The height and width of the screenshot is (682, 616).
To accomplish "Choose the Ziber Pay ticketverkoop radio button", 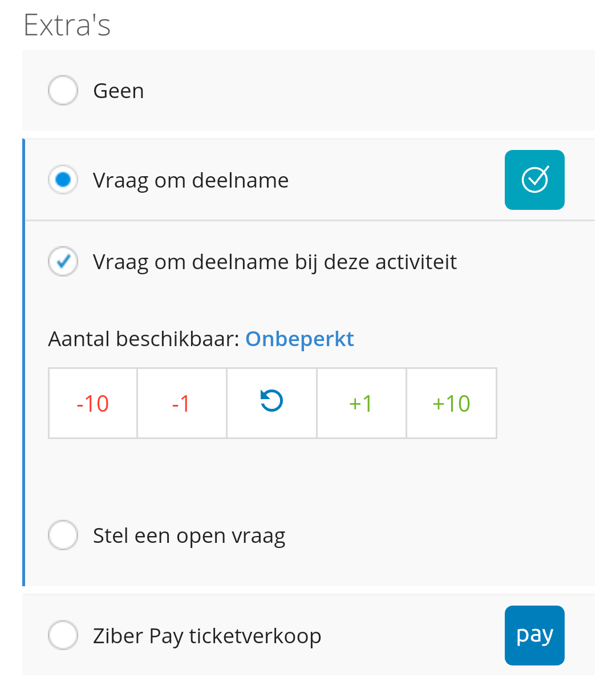I will tap(63, 635).
